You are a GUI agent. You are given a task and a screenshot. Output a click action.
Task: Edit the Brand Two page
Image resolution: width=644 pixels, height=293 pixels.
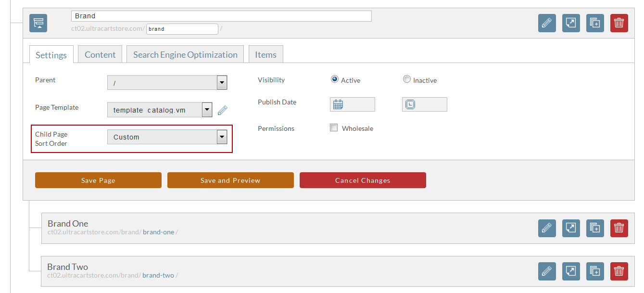[x=547, y=271]
